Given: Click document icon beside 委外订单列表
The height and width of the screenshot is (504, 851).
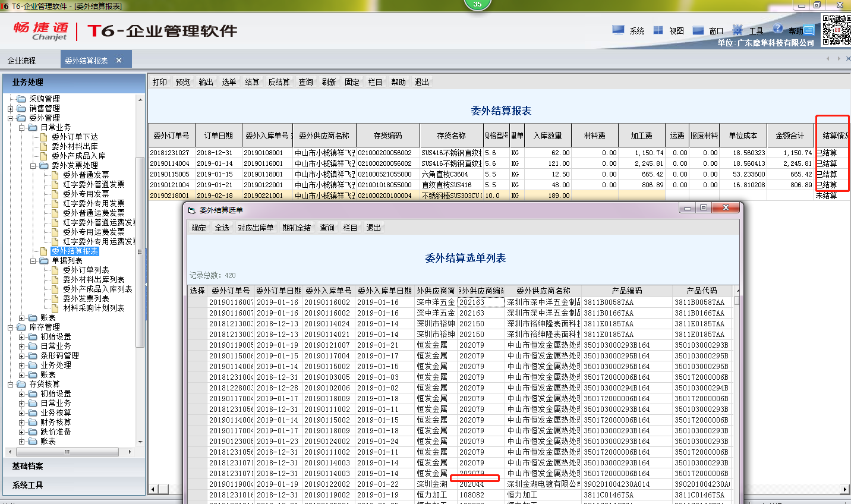Looking at the screenshot, I should pos(55,270).
